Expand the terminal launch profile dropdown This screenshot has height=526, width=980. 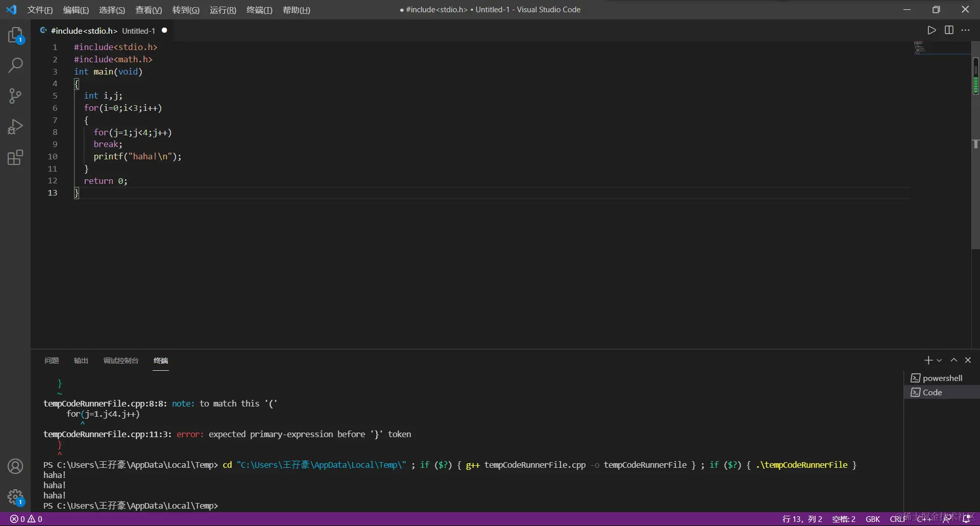pos(939,361)
